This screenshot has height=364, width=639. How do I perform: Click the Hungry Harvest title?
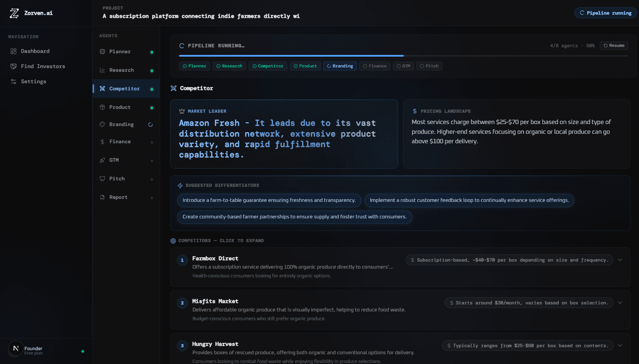tap(215, 344)
